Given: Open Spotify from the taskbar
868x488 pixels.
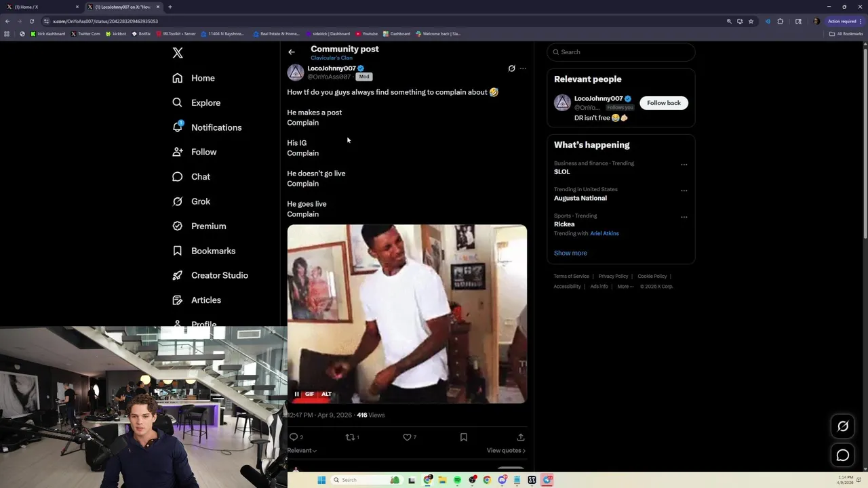Looking at the screenshot, I should [x=458, y=480].
